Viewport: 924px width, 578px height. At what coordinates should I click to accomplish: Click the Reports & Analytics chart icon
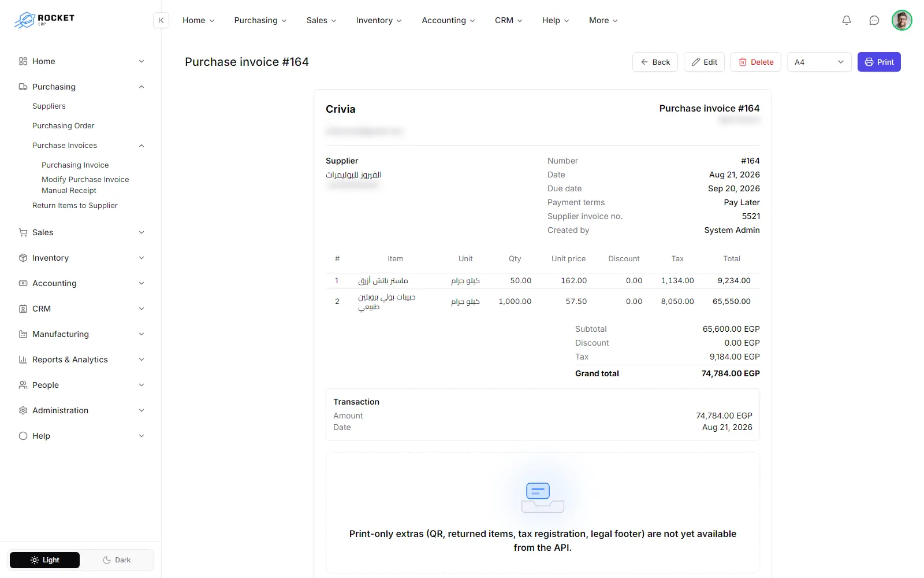(x=23, y=360)
